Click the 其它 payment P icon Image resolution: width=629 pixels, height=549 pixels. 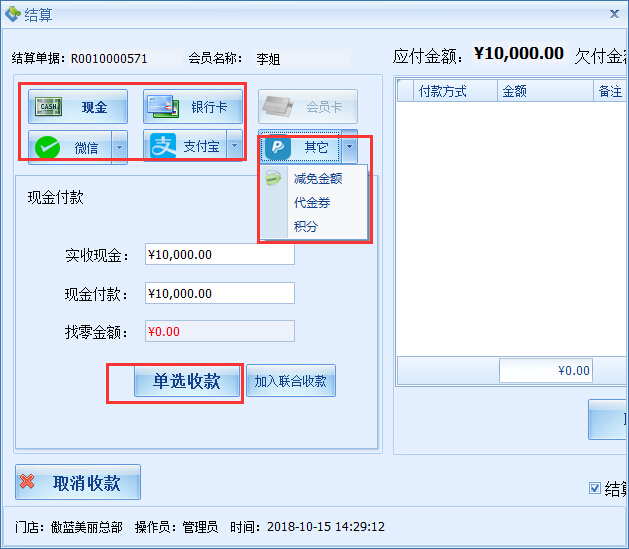pyautogui.click(x=277, y=148)
